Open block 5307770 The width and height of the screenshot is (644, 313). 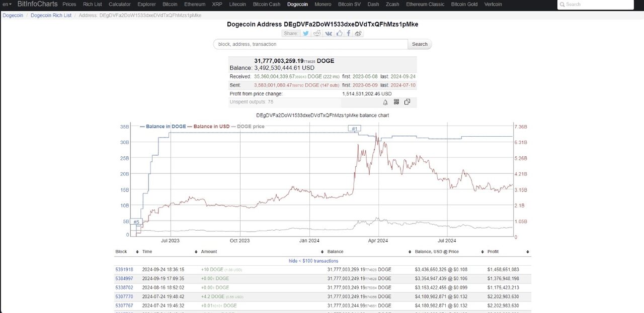click(x=124, y=297)
